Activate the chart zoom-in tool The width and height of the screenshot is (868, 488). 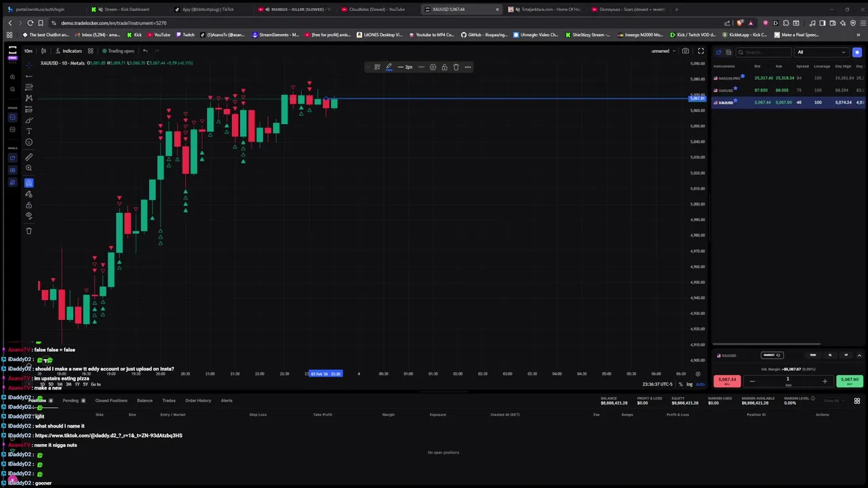(x=28, y=167)
